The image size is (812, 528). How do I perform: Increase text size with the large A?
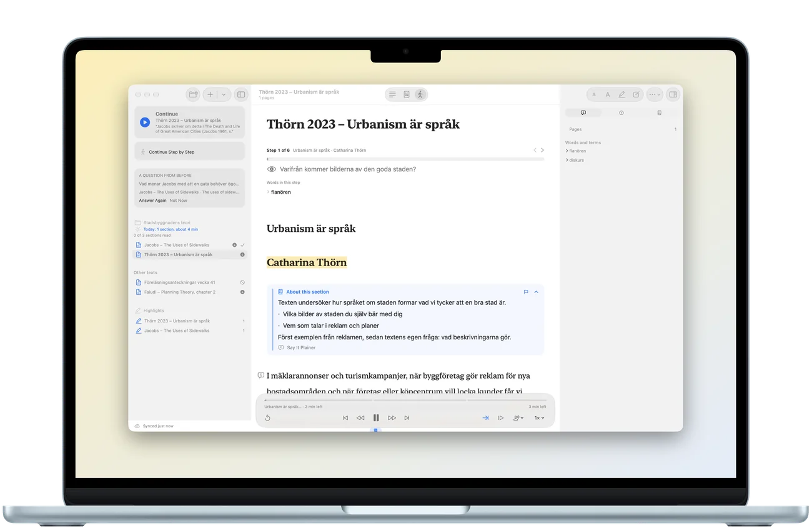pyautogui.click(x=608, y=95)
